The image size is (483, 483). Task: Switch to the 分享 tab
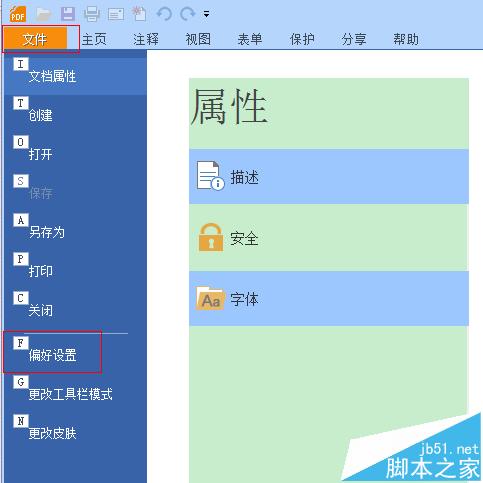[354, 39]
